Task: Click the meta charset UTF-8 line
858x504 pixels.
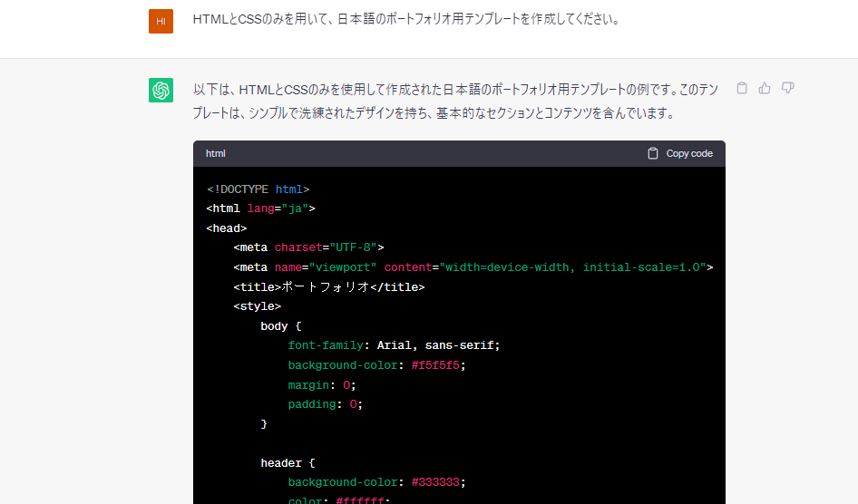Action: [309, 247]
